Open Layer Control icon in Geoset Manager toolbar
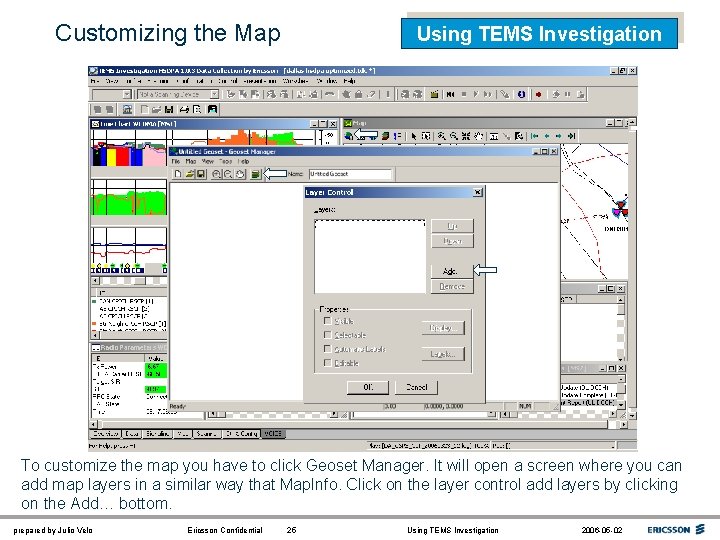720x540 pixels. [x=256, y=174]
